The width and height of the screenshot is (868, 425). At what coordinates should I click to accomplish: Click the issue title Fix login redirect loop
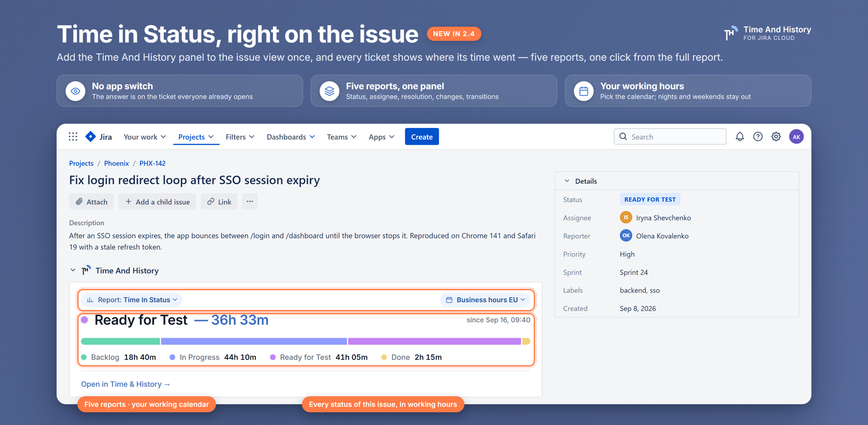pos(194,180)
